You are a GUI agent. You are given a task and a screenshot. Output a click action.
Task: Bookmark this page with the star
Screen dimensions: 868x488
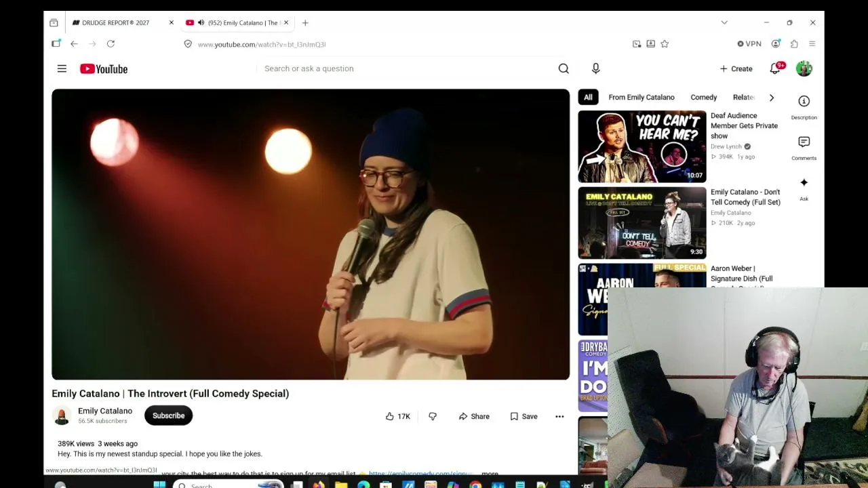665,44
